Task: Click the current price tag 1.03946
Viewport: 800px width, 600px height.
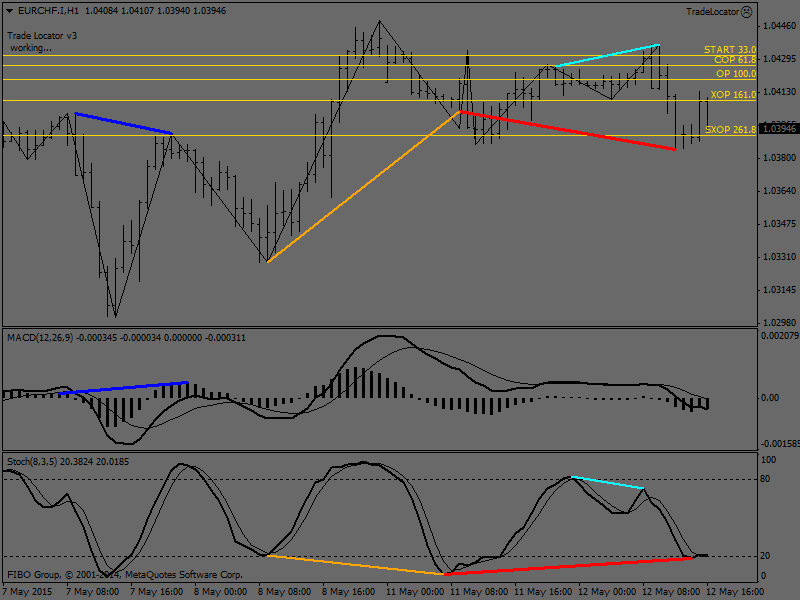Action: (778, 129)
